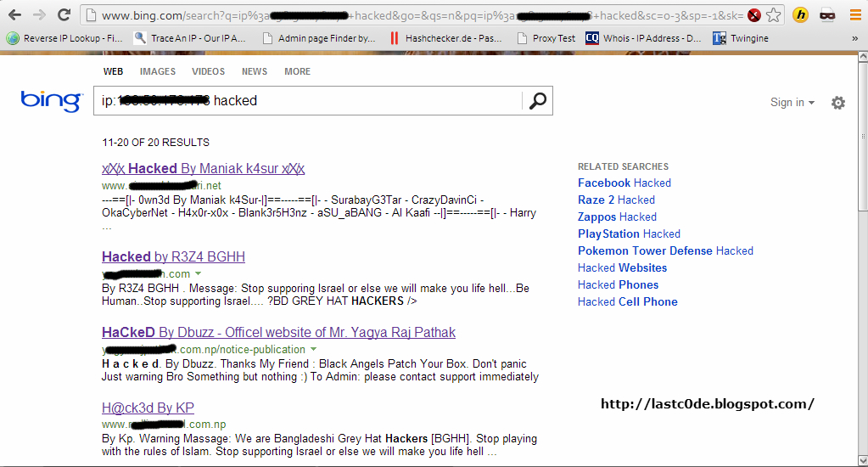Open related search 'Hacked Cell Phone'
The height and width of the screenshot is (467, 868).
coord(628,302)
